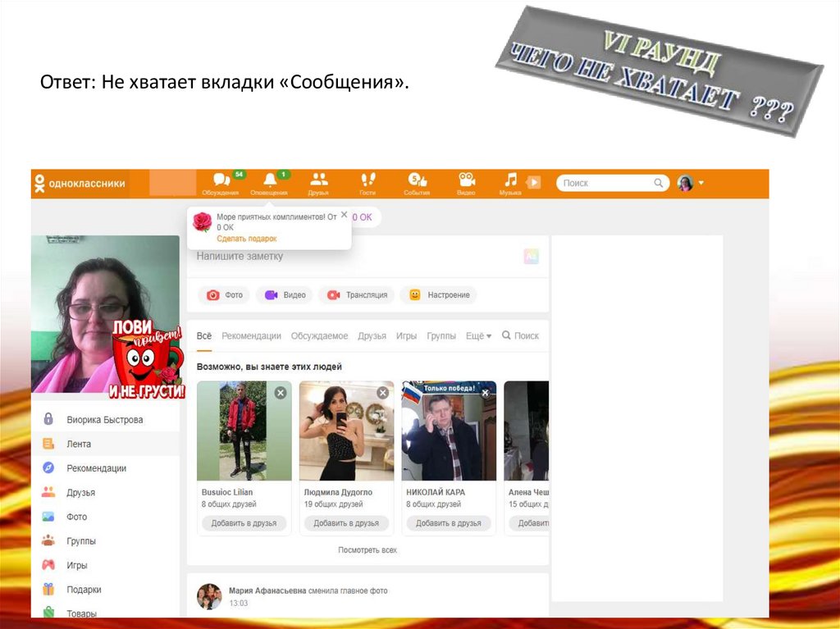Open НИКОЛАЙ КАРА photo
This screenshot has height=629, width=840.
click(449, 431)
